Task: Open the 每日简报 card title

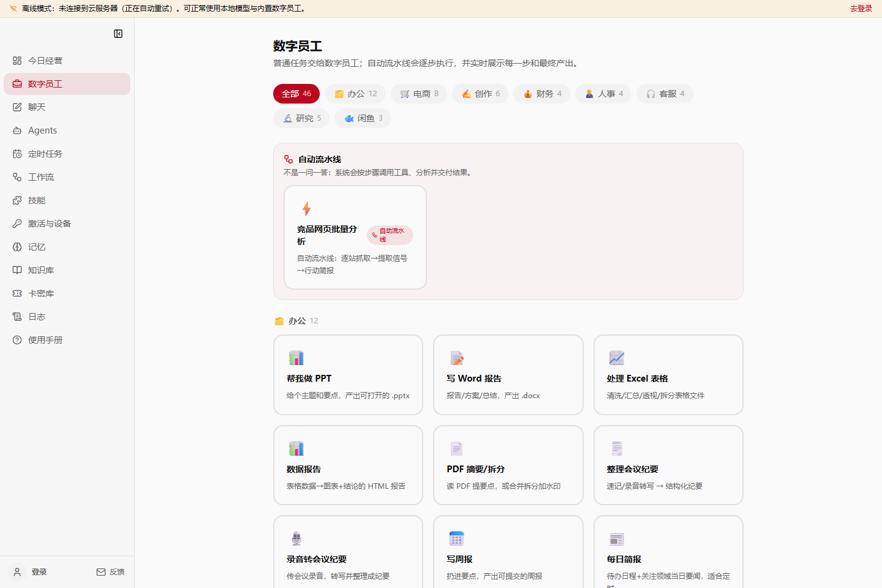Action: click(x=624, y=559)
